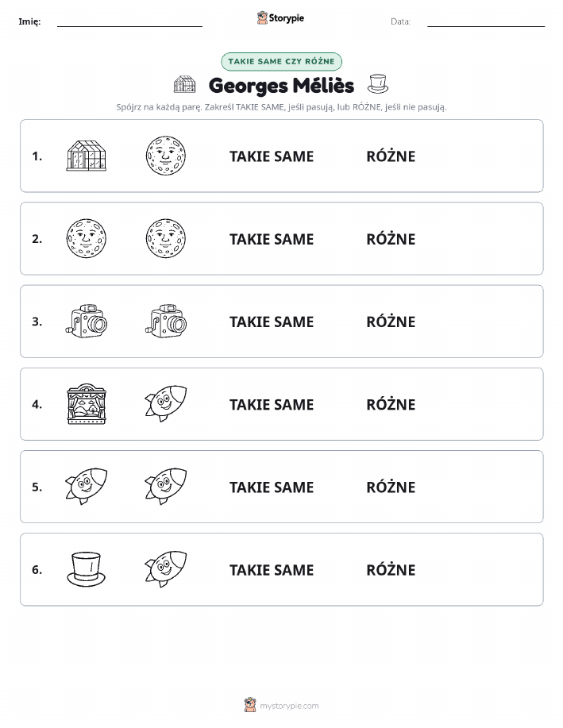Click the rocket icon in row 4
563x728 pixels.
(166, 403)
